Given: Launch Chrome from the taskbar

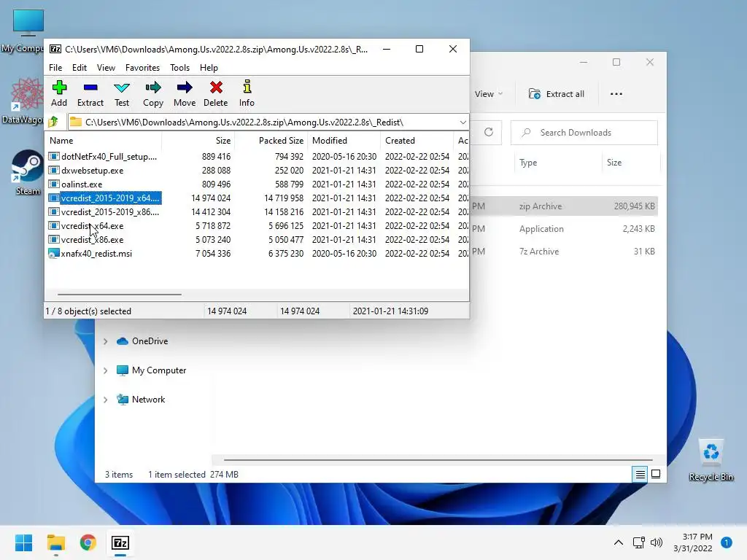Looking at the screenshot, I should click(88, 542).
